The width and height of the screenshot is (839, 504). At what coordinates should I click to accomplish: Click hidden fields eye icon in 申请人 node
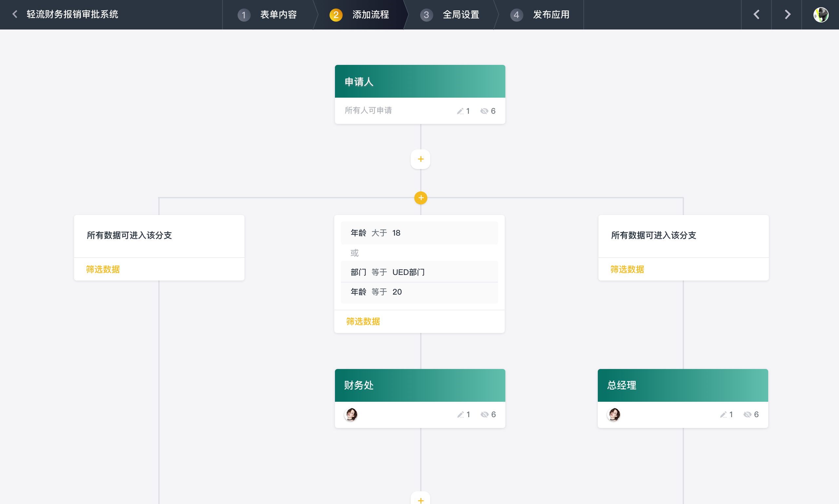click(484, 111)
